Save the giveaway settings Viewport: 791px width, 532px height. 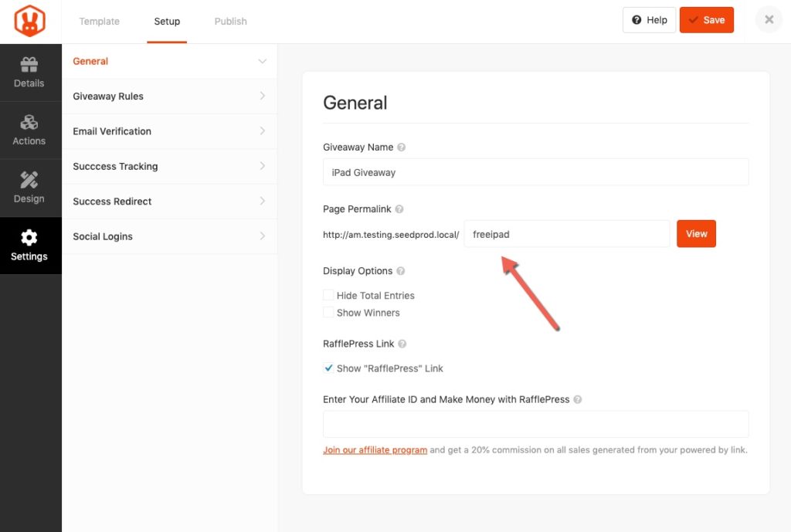click(x=707, y=20)
